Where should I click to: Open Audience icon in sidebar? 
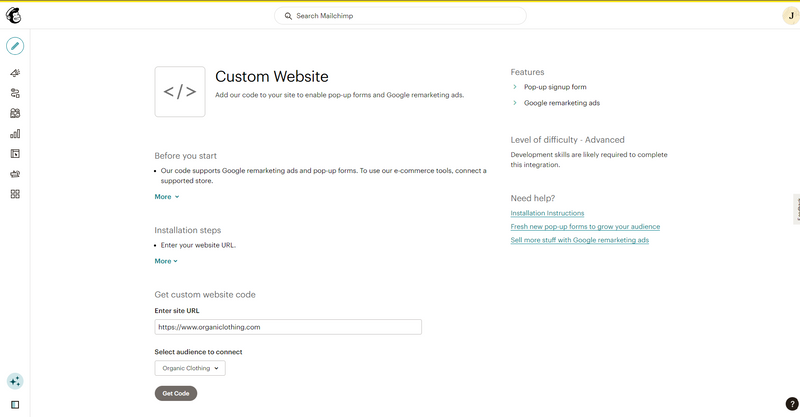tap(15, 113)
